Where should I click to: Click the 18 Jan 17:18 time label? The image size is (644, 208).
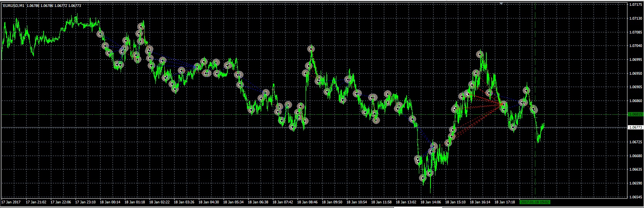pos(505,202)
